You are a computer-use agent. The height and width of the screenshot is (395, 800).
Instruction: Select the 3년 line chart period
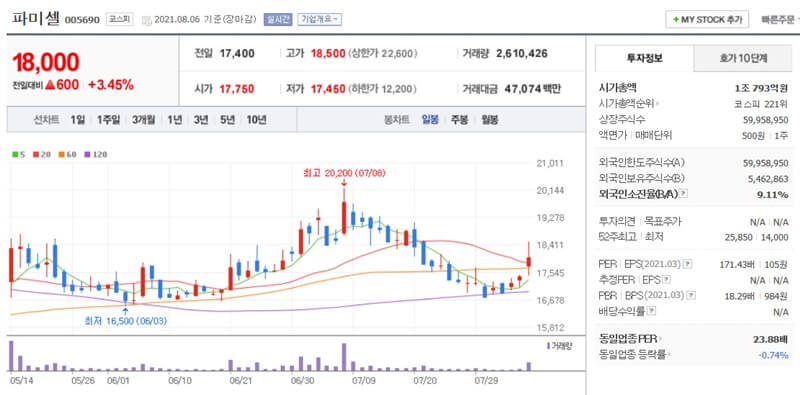tap(201, 120)
